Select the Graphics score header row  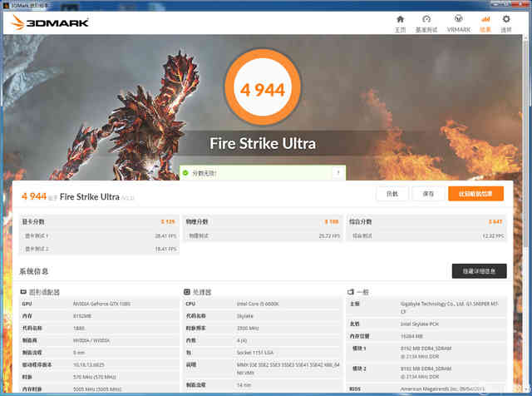tap(99, 222)
